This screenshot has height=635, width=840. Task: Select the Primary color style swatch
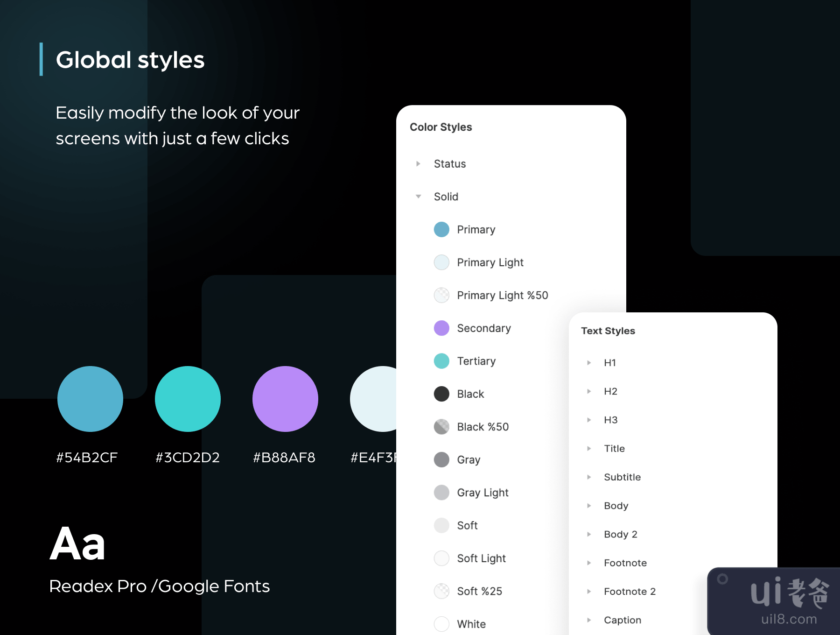[441, 230]
